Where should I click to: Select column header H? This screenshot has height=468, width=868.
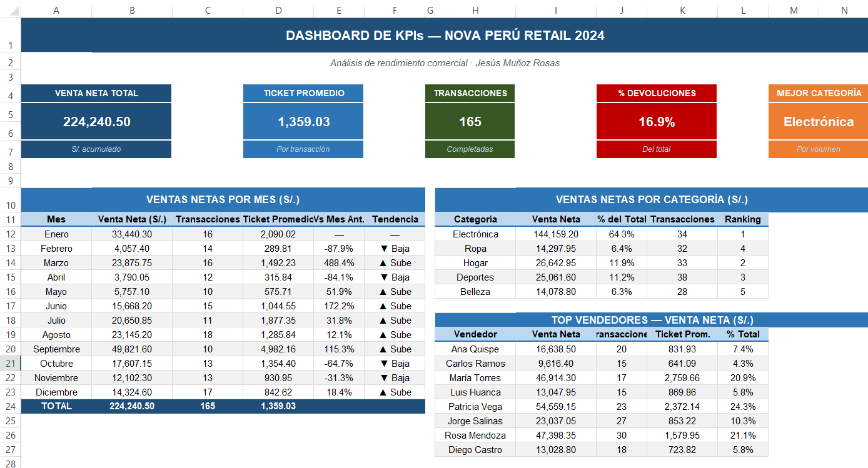click(x=475, y=10)
